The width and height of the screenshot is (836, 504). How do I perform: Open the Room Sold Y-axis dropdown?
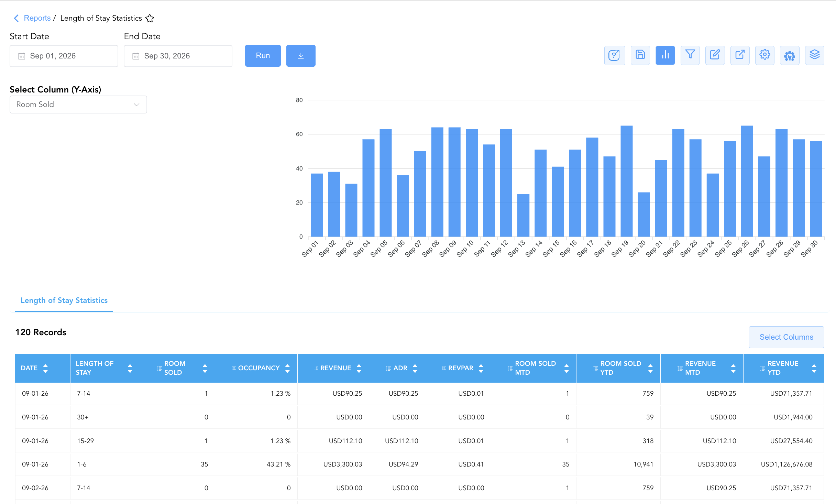pos(78,105)
